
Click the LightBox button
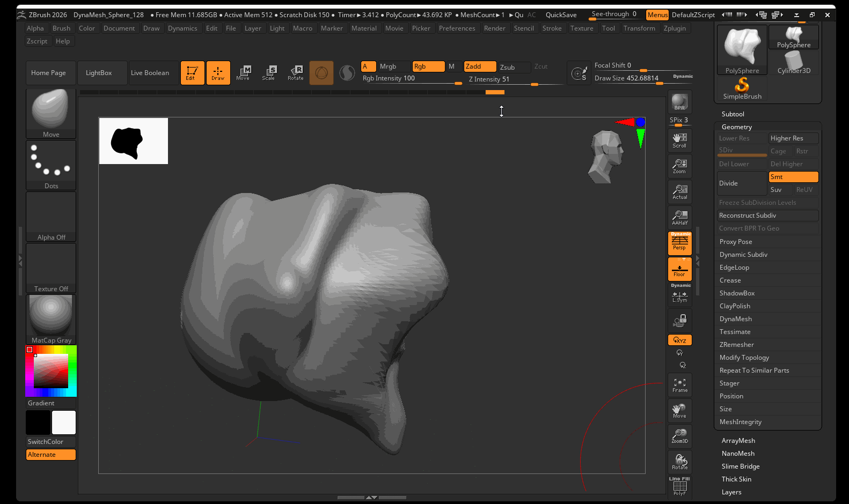99,73
